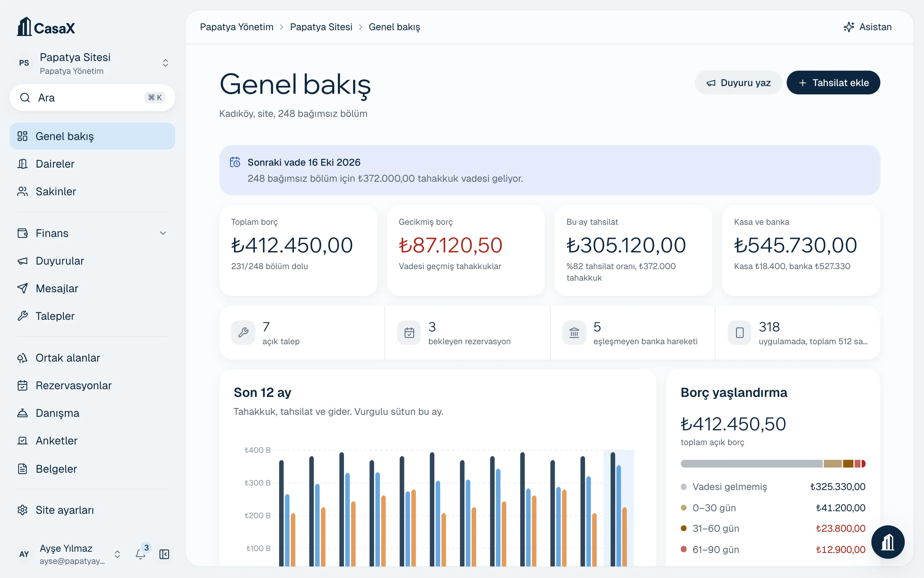Click the Ara search field

[92, 98]
